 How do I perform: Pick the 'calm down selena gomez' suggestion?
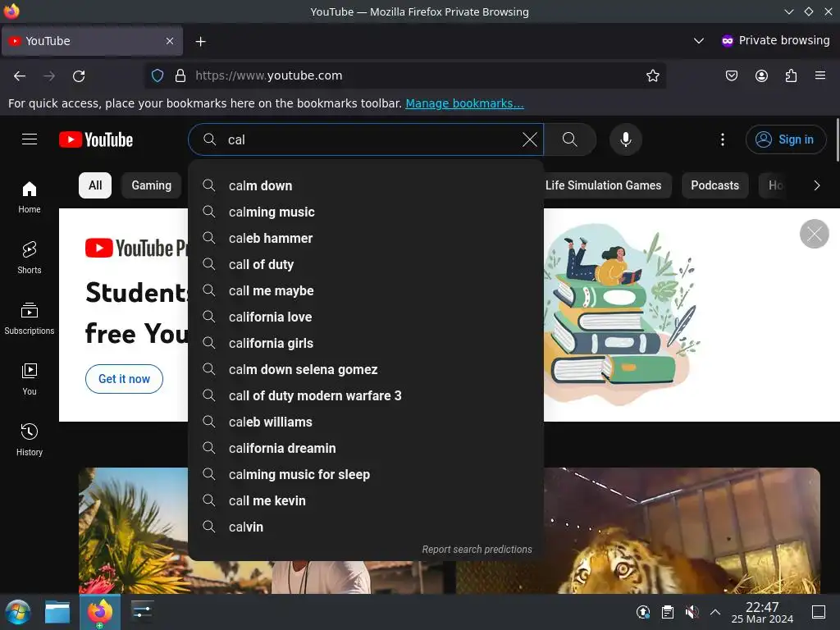pos(366,370)
